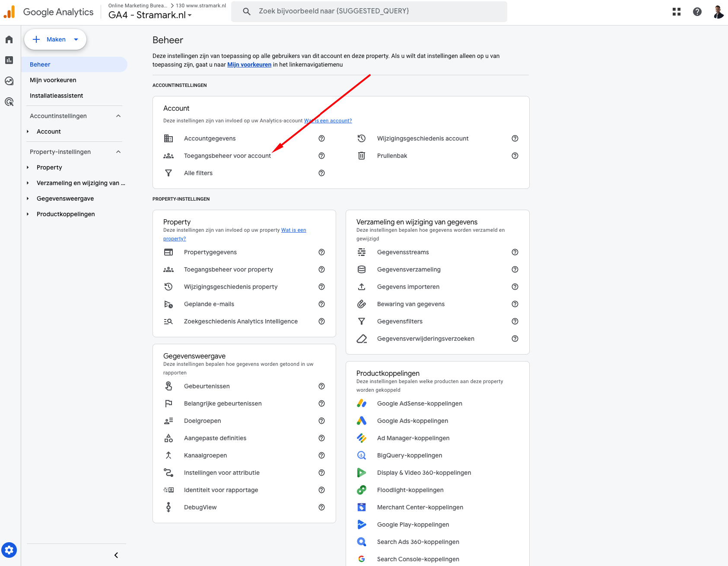This screenshot has height=566, width=728.
Task: Open Google apps grid icon
Action: pyautogui.click(x=677, y=12)
